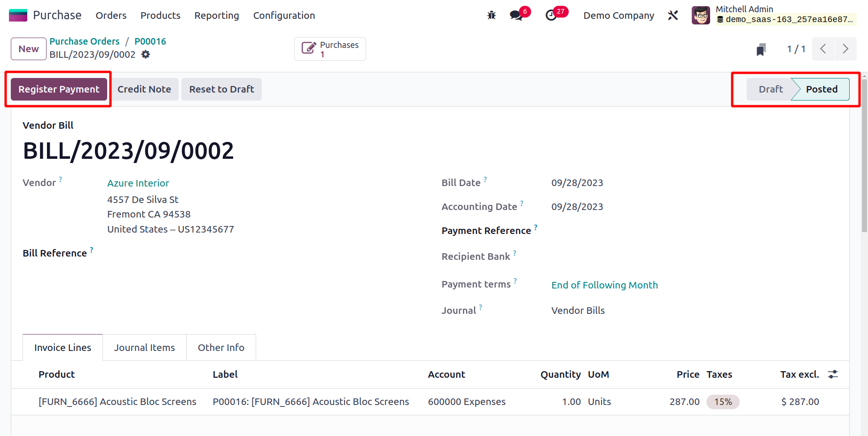
Task: Select the Posted status stage
Action: pyautogui.click(x=821, y=89)
